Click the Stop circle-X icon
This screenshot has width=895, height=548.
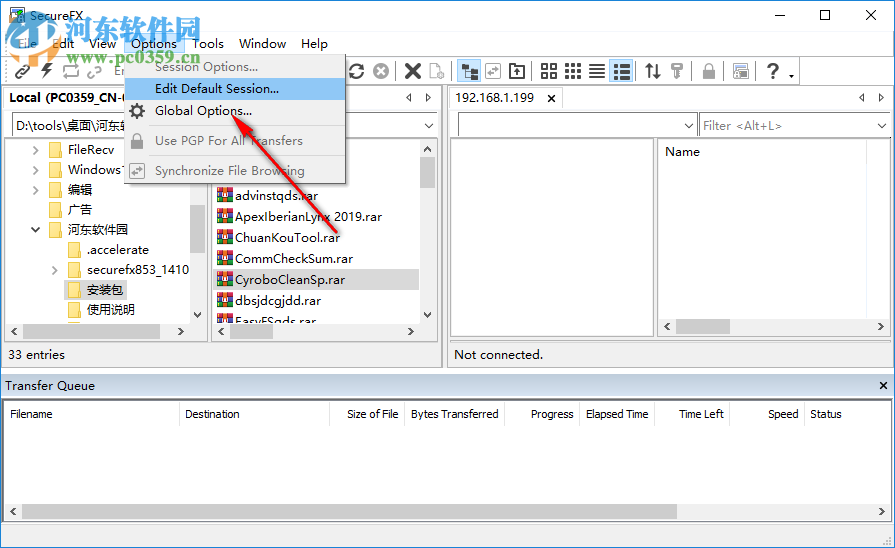tap(381, 71)
